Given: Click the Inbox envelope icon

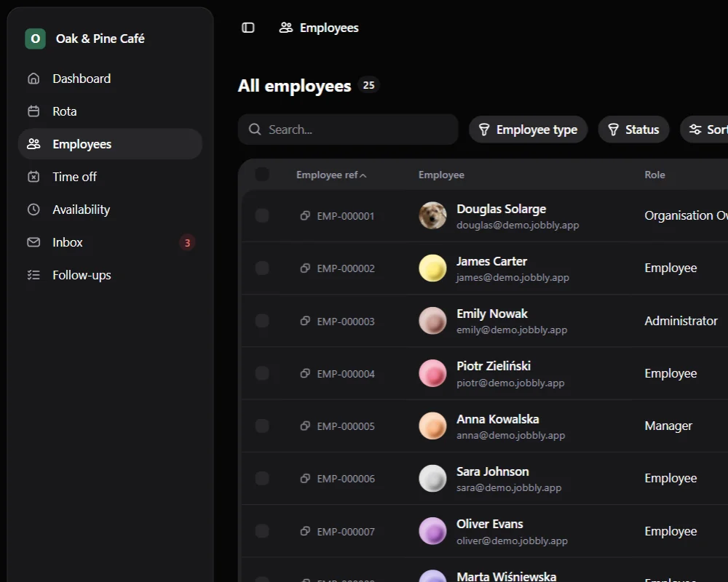Looking at the screenshot, I should (33, 242).
